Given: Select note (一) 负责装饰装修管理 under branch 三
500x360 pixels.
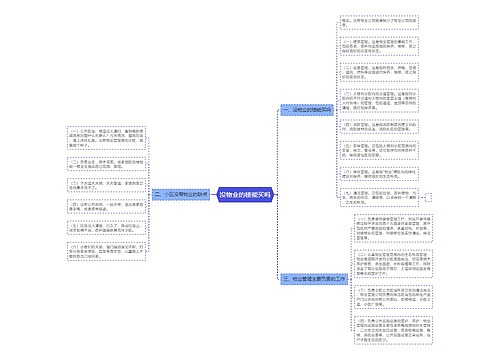Looking at the screenshot, I should coord(393,228).
